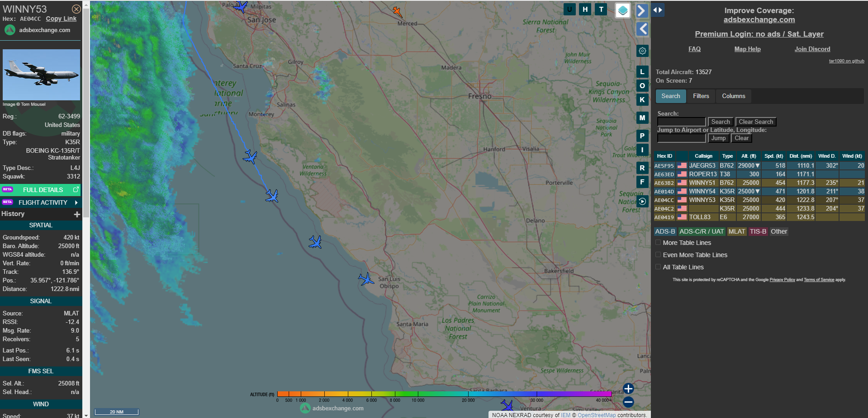Enable More Table Lines checkbox

pos(658,243)
